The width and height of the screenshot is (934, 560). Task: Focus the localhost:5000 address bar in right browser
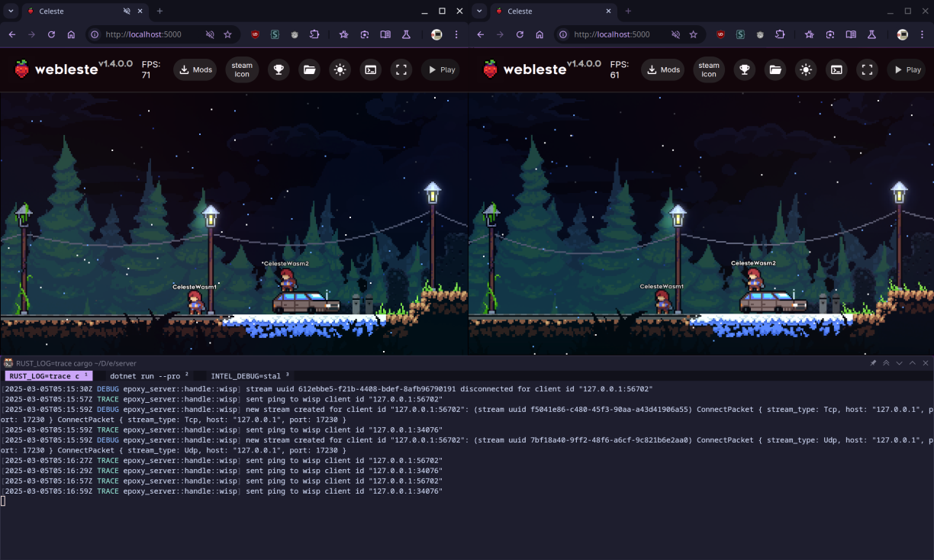630,34
